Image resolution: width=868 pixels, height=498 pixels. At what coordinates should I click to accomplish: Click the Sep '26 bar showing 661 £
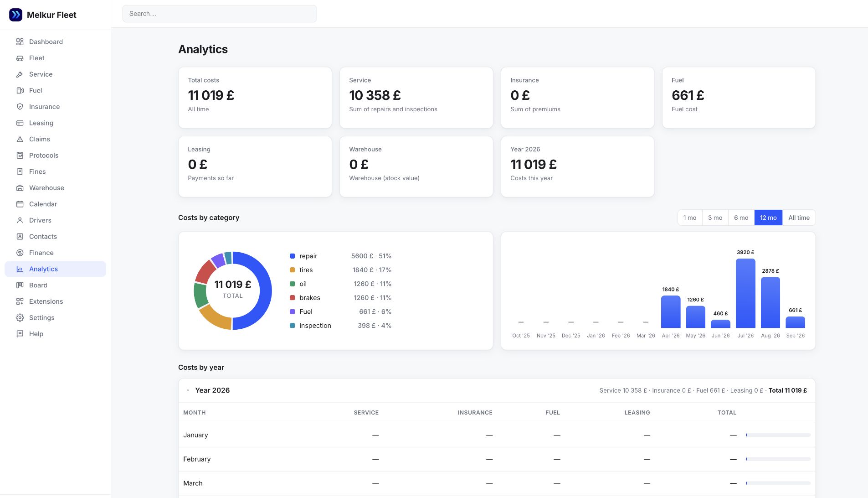tap(796, 322)
